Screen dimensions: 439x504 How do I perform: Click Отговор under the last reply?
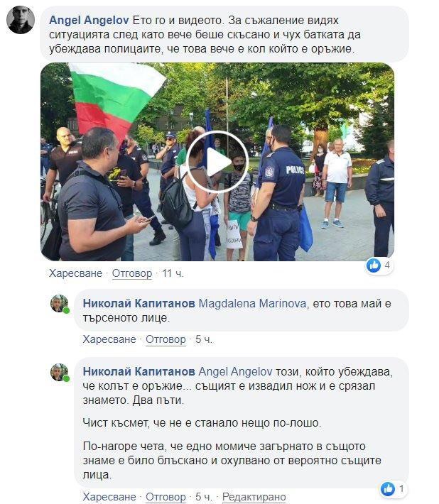pyautogui.click(x=166, y=497)
